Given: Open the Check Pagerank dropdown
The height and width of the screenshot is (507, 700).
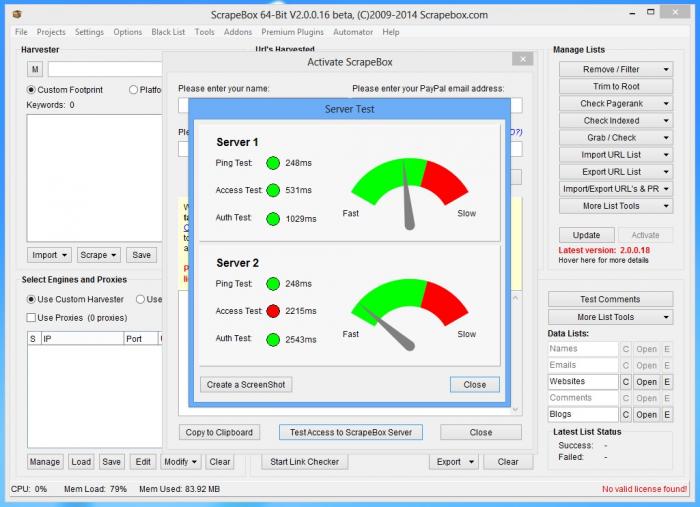Looking at the screenshot, I should click(x=616, y=104).
